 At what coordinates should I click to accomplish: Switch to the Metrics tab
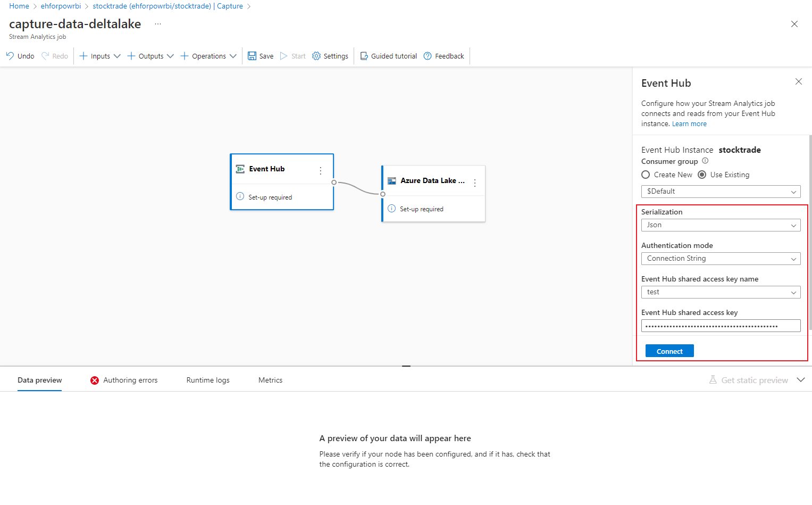pyautogui.click(x=270, y=380)
